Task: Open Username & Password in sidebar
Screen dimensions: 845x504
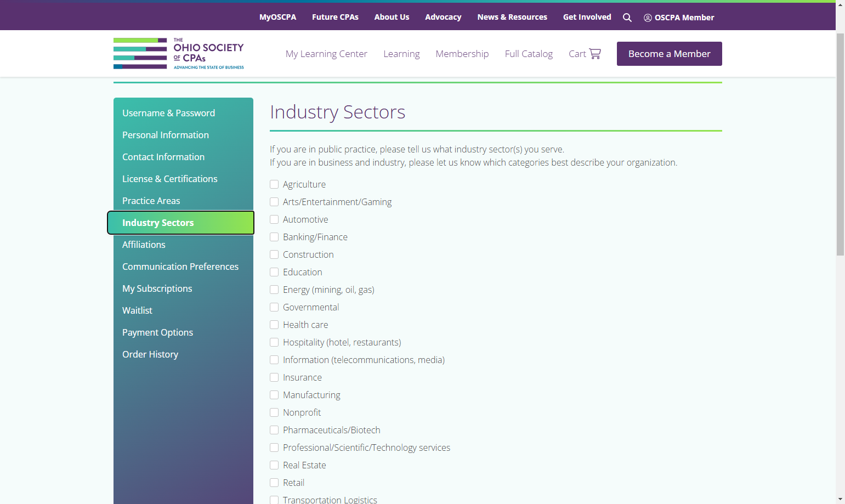Action: (183, 113)
